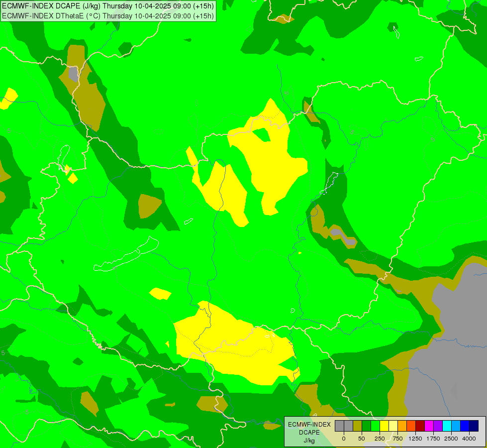Click the magenta legend swatch
Screen dimensions: 487x448
click(x=429, y=426)
